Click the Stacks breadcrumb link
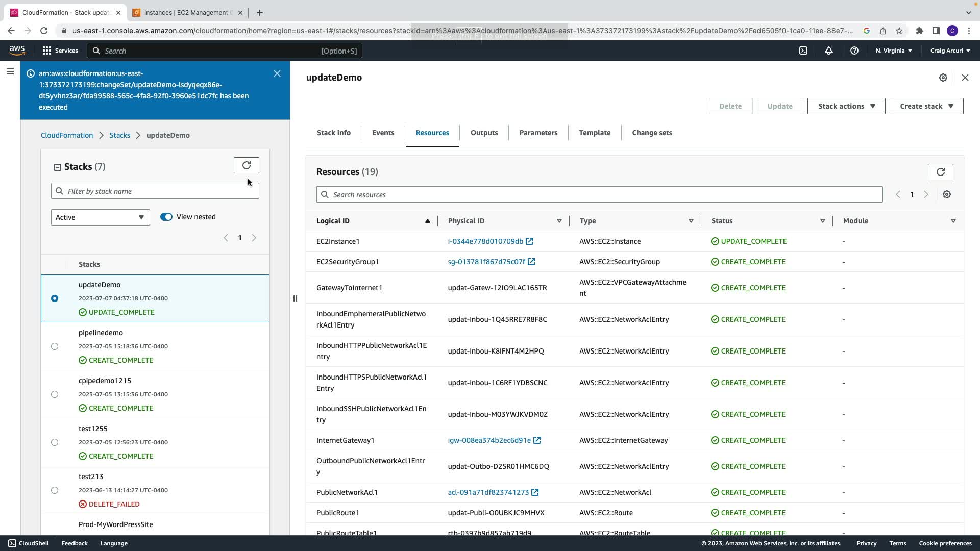This screenshot has width=980, height=551. coord(119,135)
